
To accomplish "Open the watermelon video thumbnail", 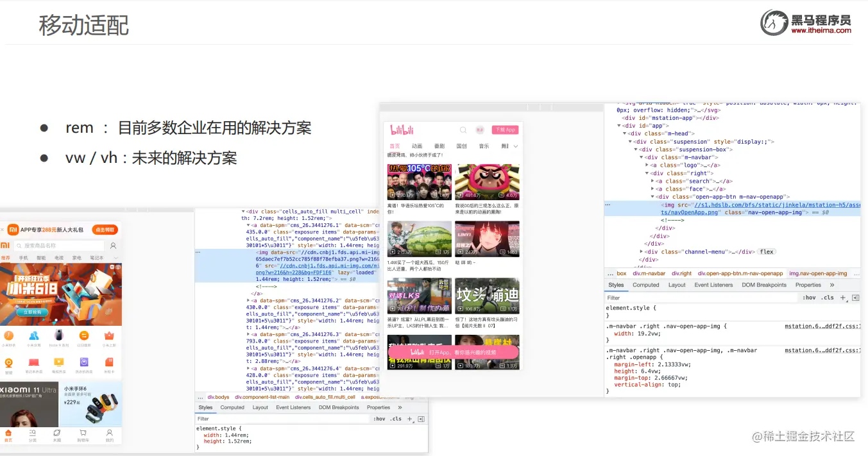I will click(420, 239).
